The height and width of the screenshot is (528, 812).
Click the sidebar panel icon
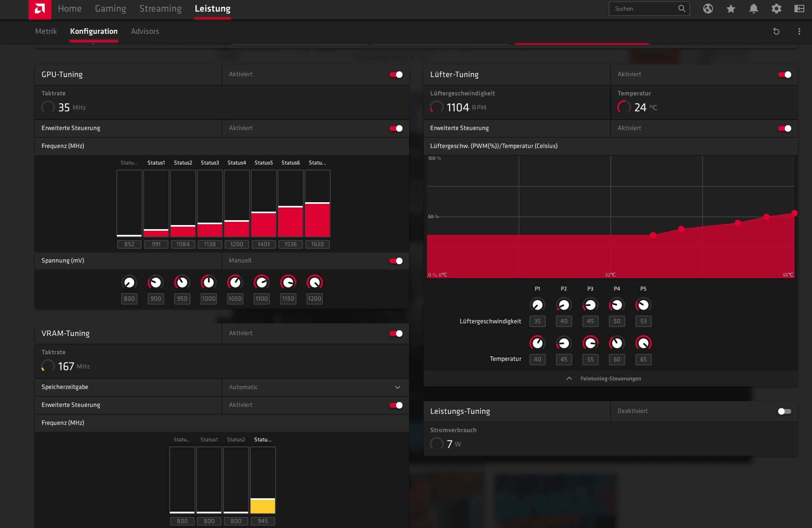(x=799, y=9)
